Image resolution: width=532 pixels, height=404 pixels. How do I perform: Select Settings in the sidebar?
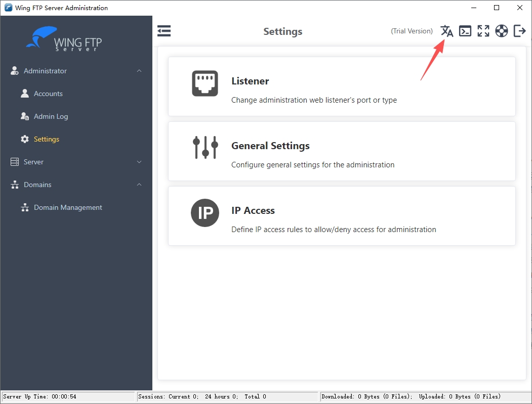click(47, 139)
